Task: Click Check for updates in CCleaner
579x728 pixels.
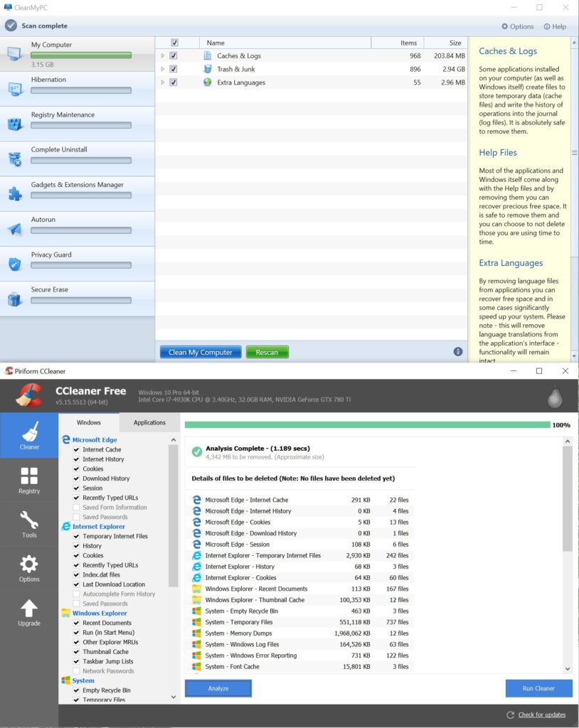Action: coord(542,714)
